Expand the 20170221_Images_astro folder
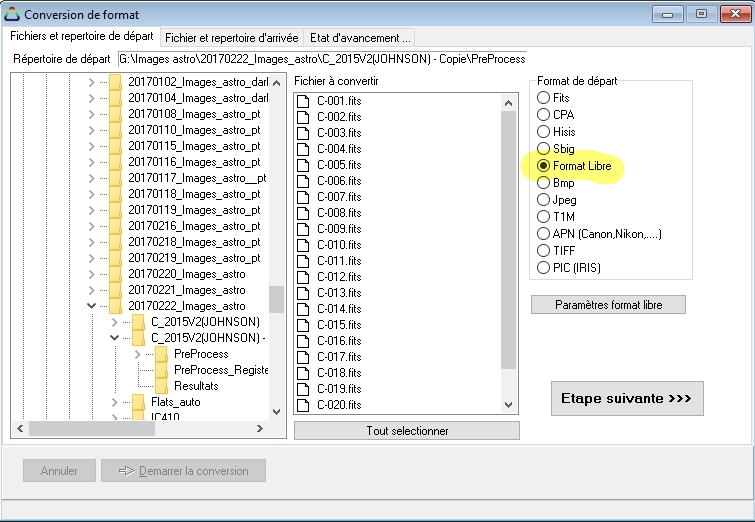This screenshot has width=755, height=522. [x=92, y=290]
